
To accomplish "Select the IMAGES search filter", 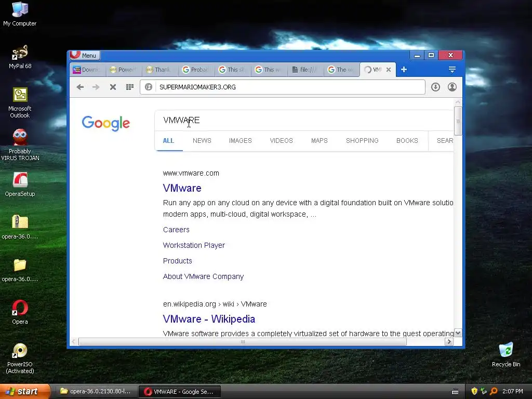I will tap(240, 141).
